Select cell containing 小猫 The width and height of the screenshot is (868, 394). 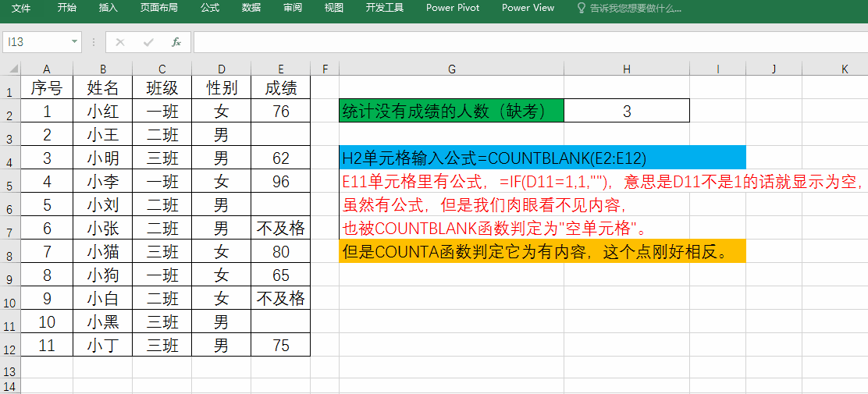[x=103, y=251]
